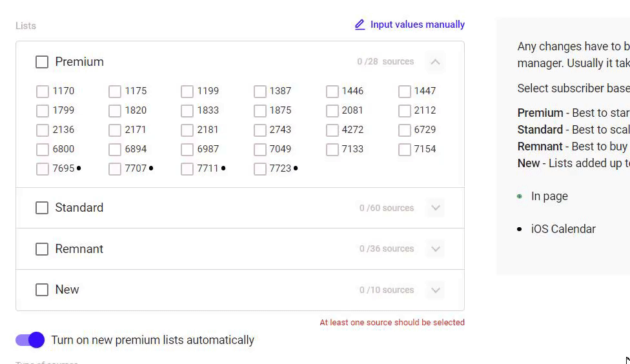Tick source 1875 checkbox
The image size is (630, 364).
pyautogui.click(x=260, y=110)
